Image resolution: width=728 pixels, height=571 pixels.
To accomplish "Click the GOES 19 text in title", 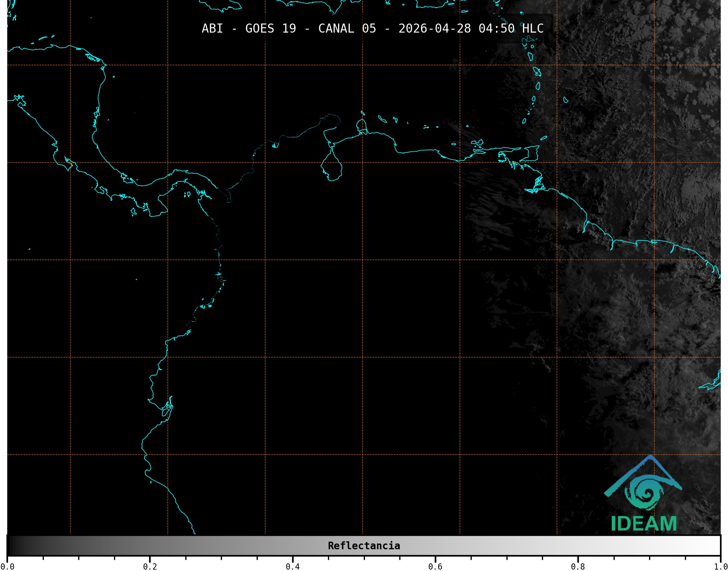I will [x=270, y=28].
